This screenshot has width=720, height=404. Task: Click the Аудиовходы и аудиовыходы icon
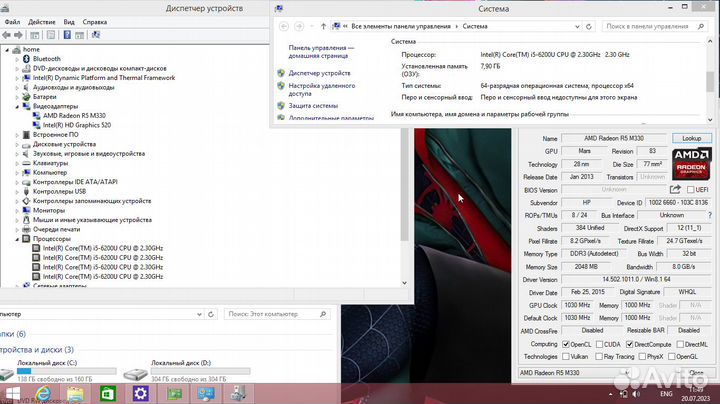coord(26,87)
